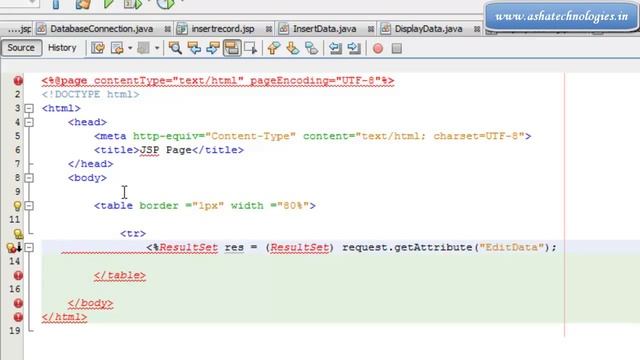Collapse the <html> code fold
Viewport: 640px width, 360px height.
pyautogui.click(x=29, y=109)
